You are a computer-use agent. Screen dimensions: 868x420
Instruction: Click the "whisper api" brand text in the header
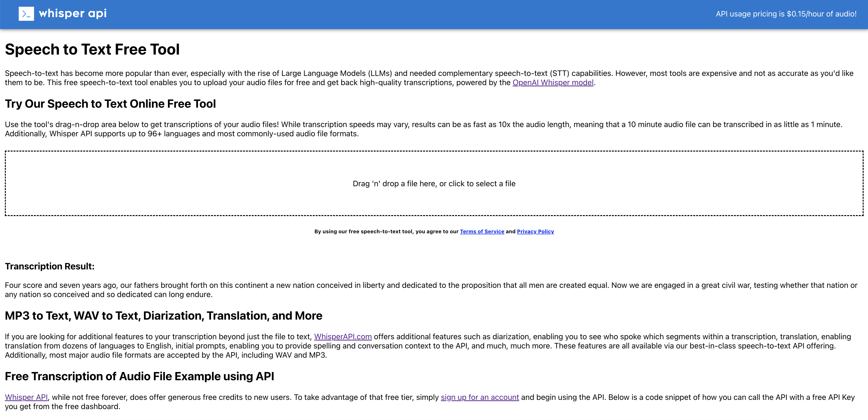point(73,14)
